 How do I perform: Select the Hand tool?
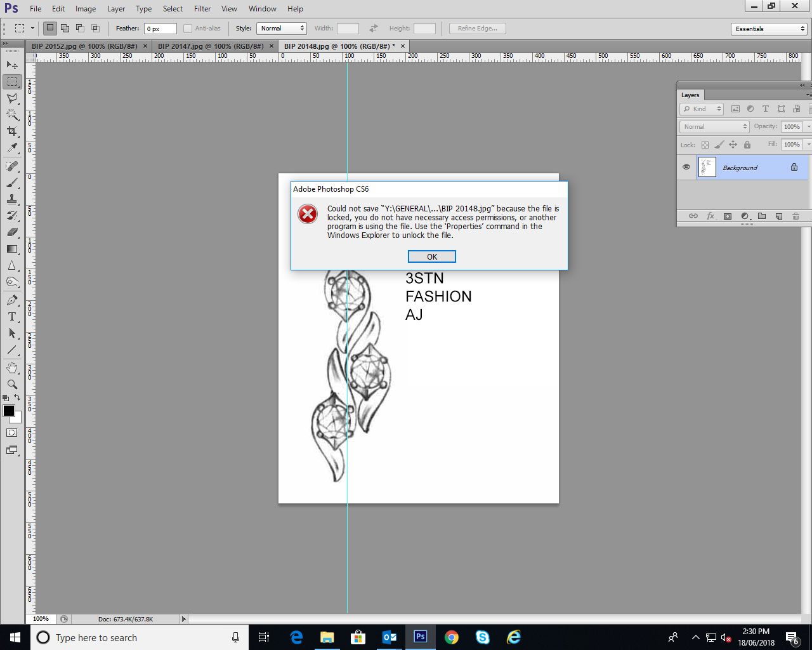12,368
